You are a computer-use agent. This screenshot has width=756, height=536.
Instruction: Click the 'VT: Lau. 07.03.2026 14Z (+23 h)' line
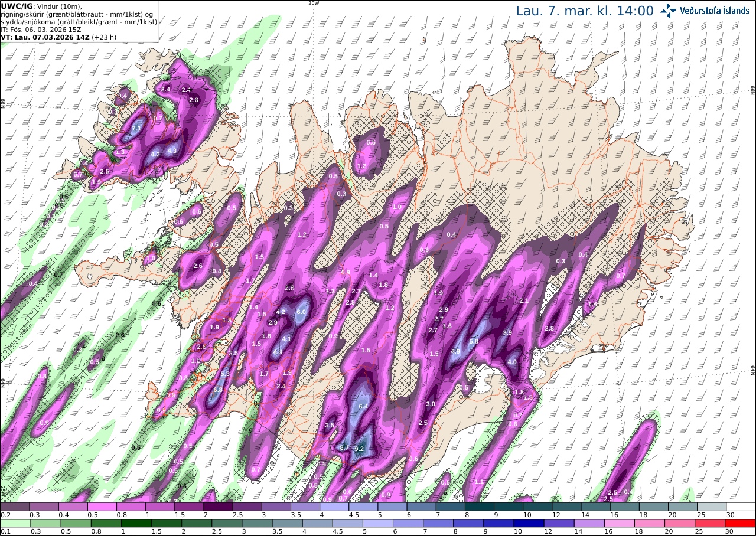[x=58, y=37]
